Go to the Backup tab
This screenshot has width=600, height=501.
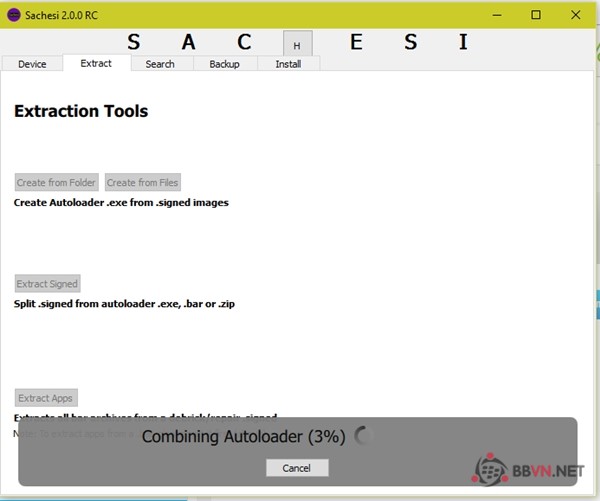click(224, 64)
